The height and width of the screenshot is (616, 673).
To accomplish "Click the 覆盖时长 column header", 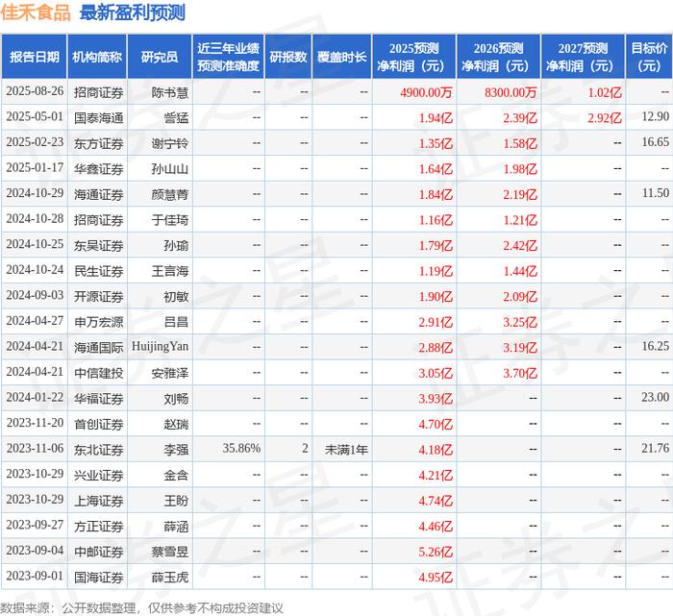I will point(341,57).
